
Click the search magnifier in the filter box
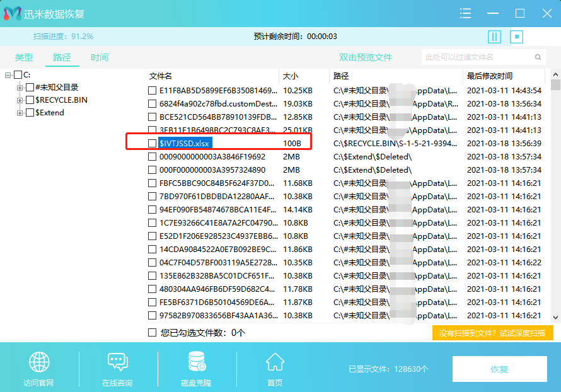536,56
